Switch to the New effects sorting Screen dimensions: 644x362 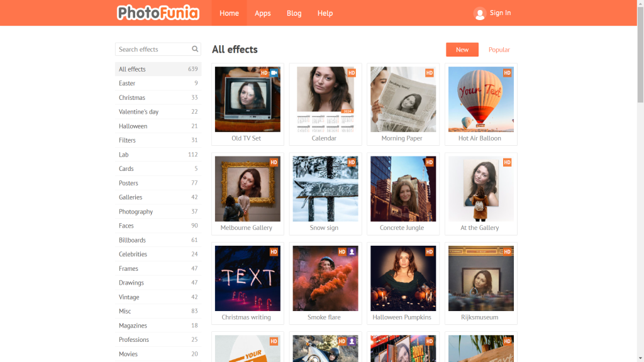click(462, 50)
